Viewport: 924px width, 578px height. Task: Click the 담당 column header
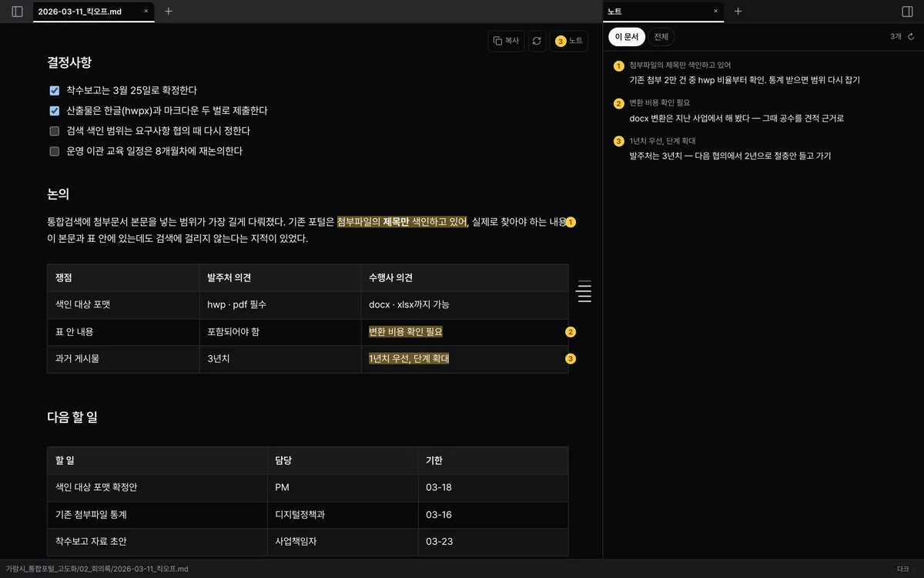click(342, 460)
